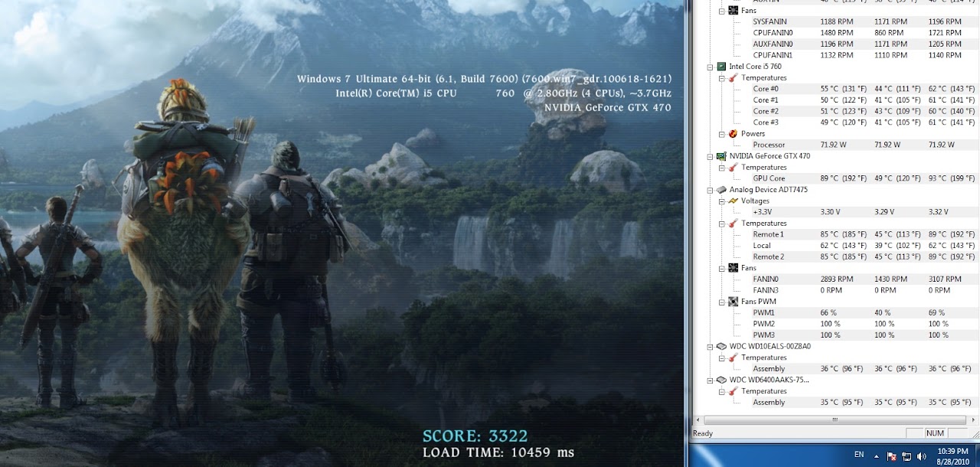980x467 pixels.
Task: Select the GPU Core row label
Action: pyautogui.click(x=769, y=178)
